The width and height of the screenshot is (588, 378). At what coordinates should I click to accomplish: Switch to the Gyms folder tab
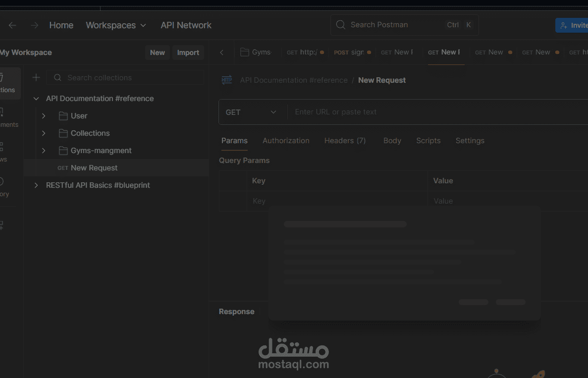pos(256,52)
